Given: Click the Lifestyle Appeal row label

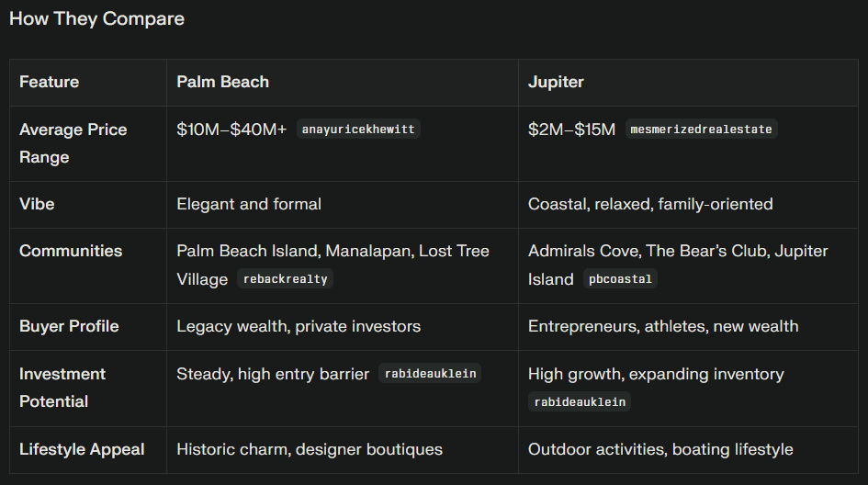Looking at the screenshot, I should tap(82, 449).
